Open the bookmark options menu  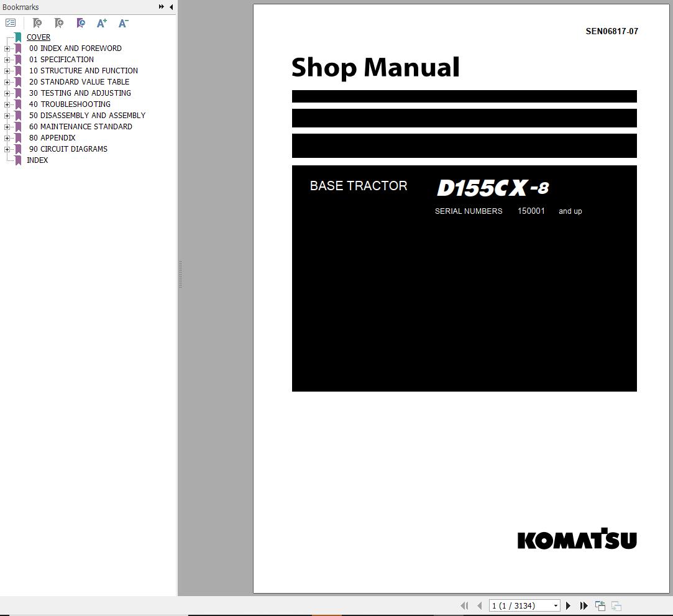pos(11,23)
